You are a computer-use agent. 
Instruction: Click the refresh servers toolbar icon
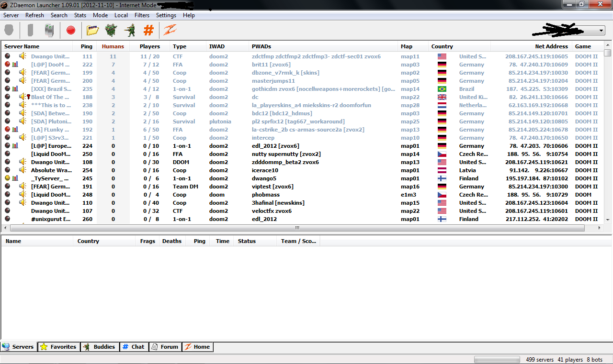tap(49, 31)
